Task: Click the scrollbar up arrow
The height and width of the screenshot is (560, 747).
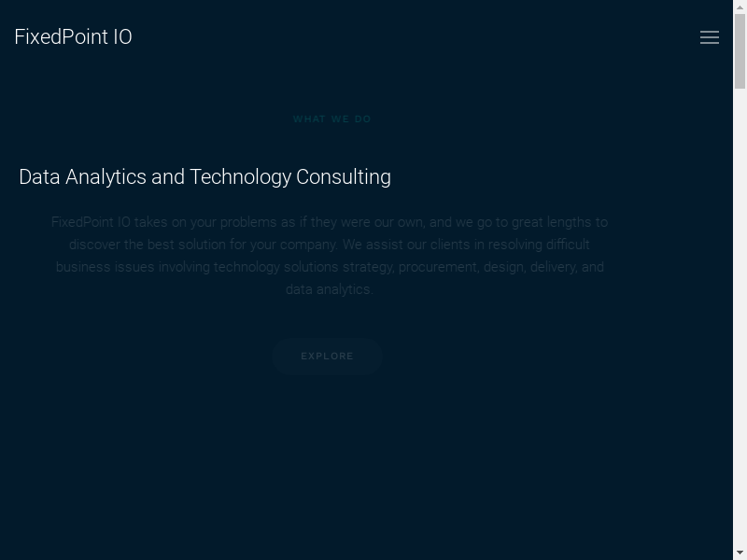Action: point(740,6)
